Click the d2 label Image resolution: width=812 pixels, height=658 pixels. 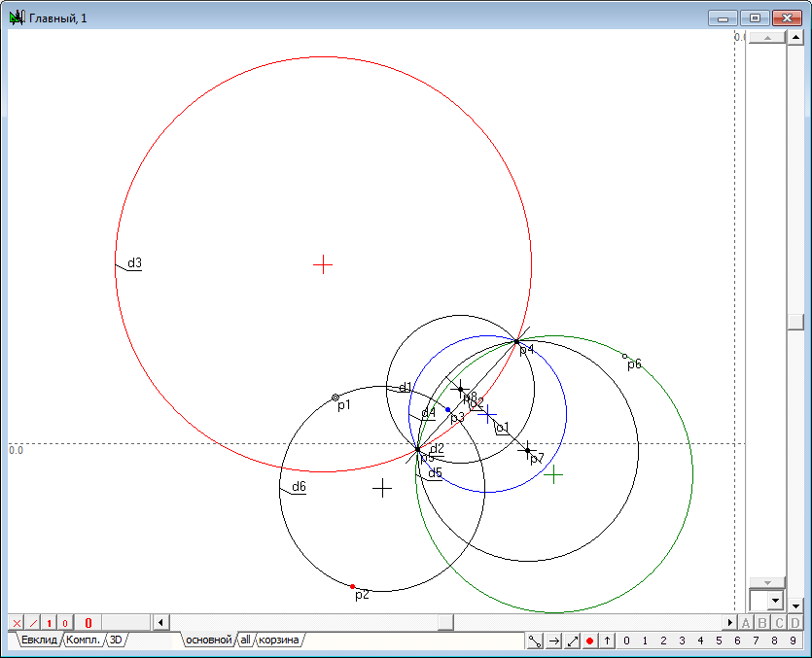coord(437,448)
